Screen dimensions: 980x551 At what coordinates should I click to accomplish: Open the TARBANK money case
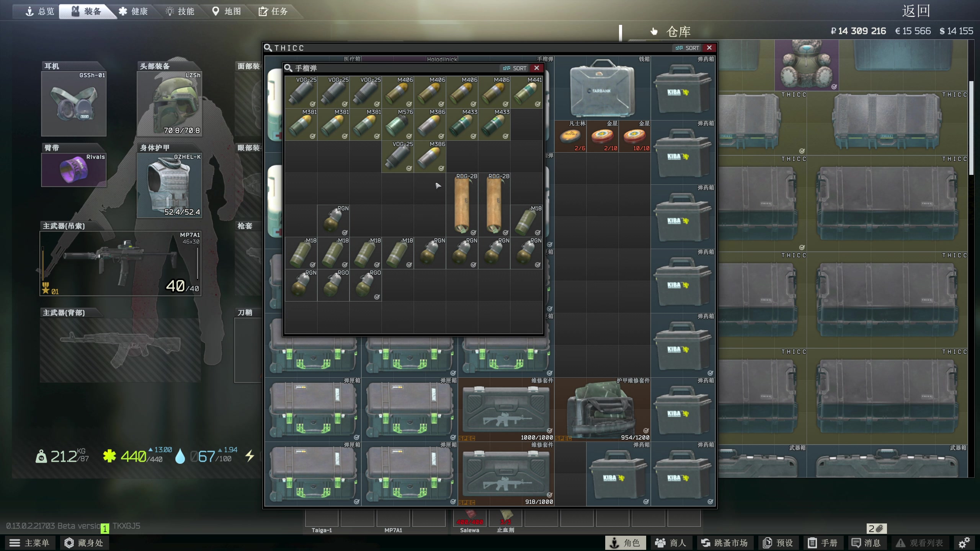pyautogui.click(x=603, y=88)
